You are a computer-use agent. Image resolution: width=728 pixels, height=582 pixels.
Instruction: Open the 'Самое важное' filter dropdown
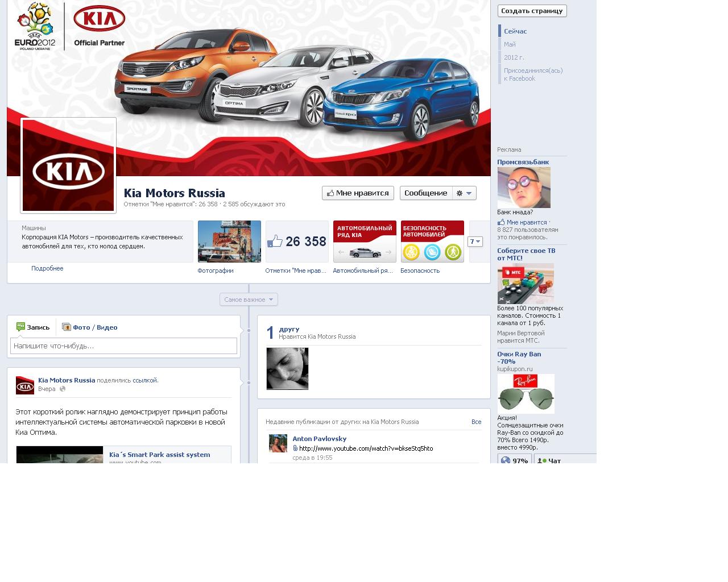249,300
